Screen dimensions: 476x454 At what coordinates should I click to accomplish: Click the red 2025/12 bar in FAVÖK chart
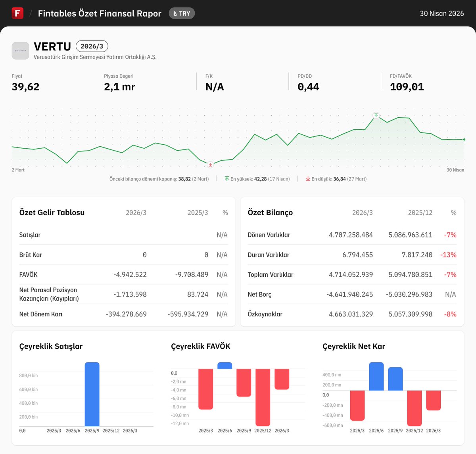(263, 397)
